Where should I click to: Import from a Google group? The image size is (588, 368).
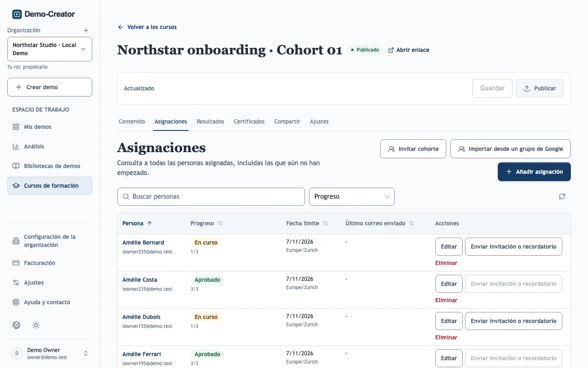(510, 149)
